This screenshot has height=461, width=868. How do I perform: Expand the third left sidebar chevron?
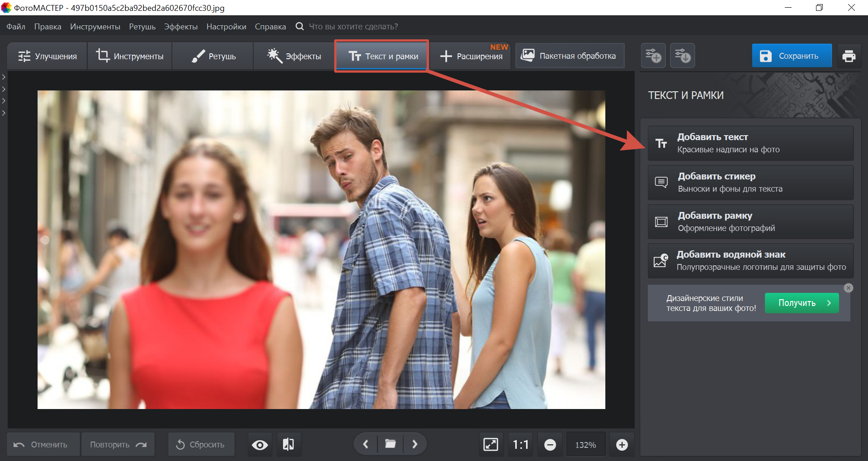(4, 101)
